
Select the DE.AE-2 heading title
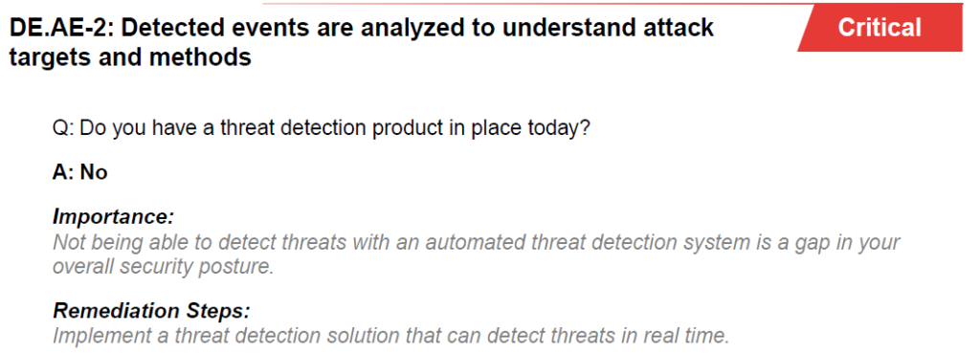coord(361,42)
